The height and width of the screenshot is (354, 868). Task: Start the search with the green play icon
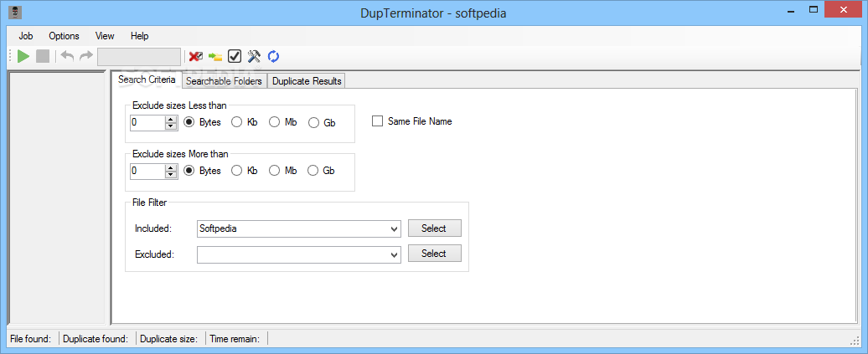(23, 56)
